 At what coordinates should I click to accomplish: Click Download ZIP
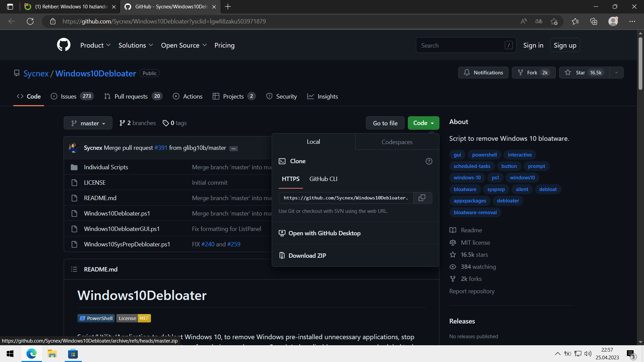coord(307,255)
